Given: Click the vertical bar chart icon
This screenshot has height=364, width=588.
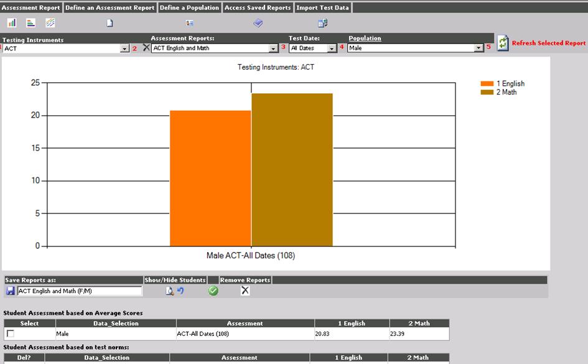Looking at the screenshot, I should pos(12,23).
